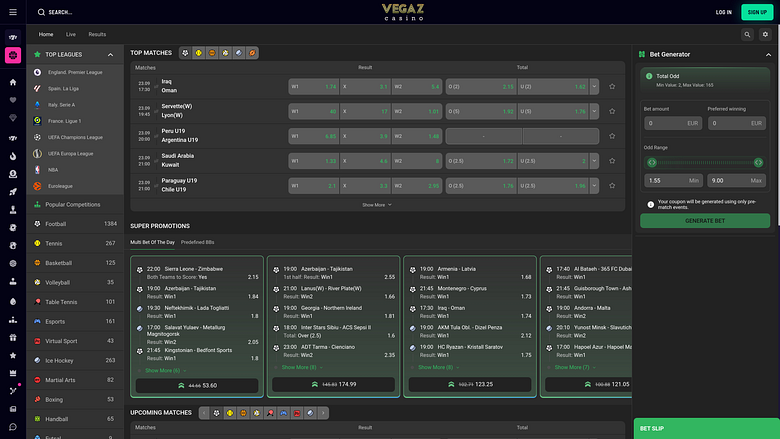780x439 pixels.
Task: Switch to the Home tab
Action: pyautogui.click(x=46, y=34)
